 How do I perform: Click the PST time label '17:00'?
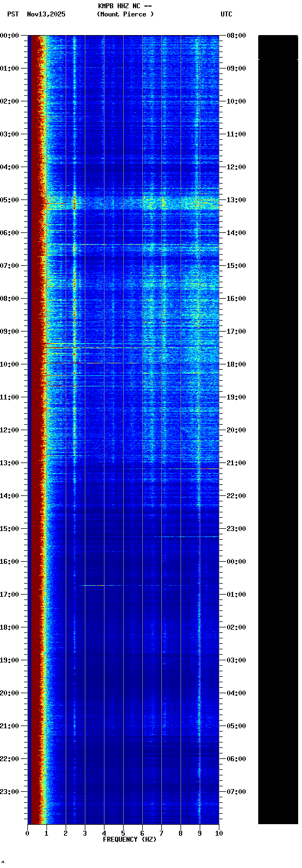tap(9, 595)
